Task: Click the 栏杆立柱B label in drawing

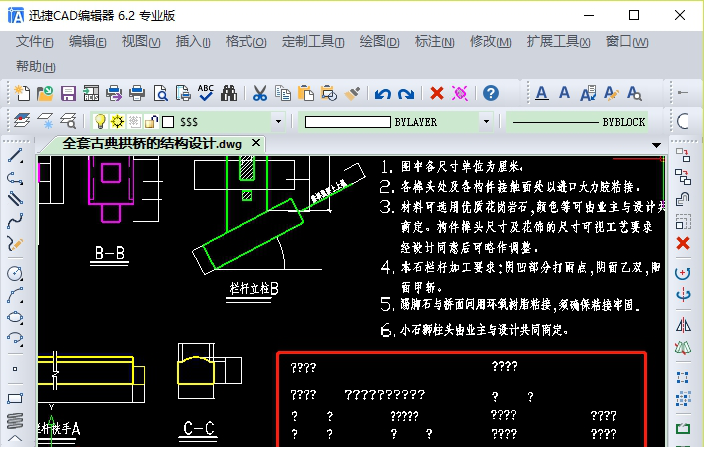Action: [254, 288]
